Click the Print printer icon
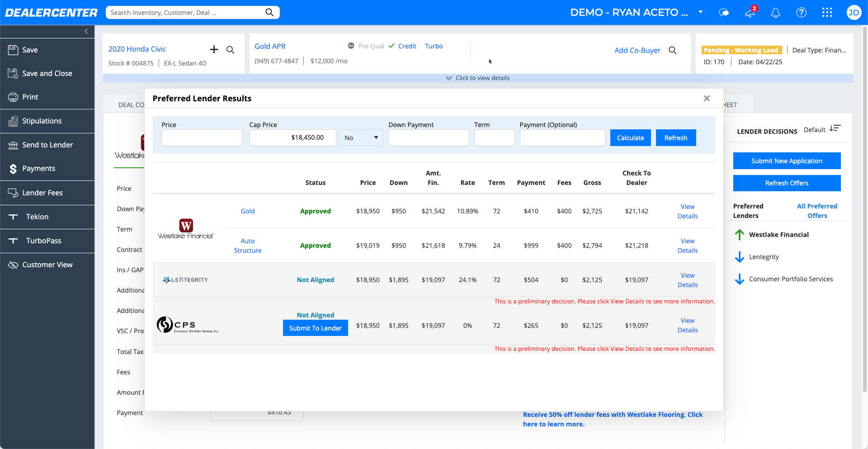The image size is (868, 449). click(x=13, y=97)
